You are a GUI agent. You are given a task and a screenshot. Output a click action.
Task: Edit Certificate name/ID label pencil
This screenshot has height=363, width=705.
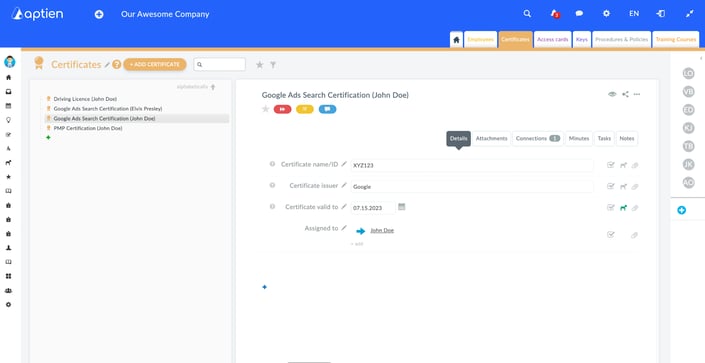point(344,164)
